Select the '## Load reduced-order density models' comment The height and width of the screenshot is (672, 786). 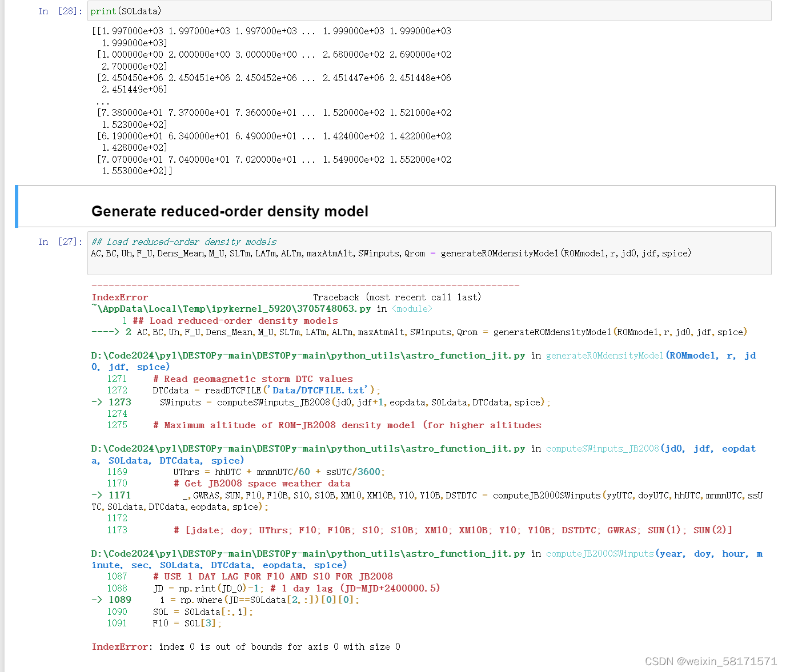pyautogui.click(x=185, y=242)
